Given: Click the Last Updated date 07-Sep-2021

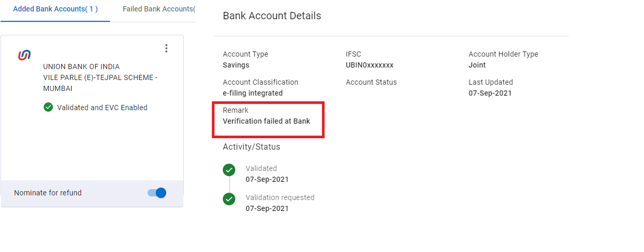Looking at the screenshot, I should coord(490,93).
